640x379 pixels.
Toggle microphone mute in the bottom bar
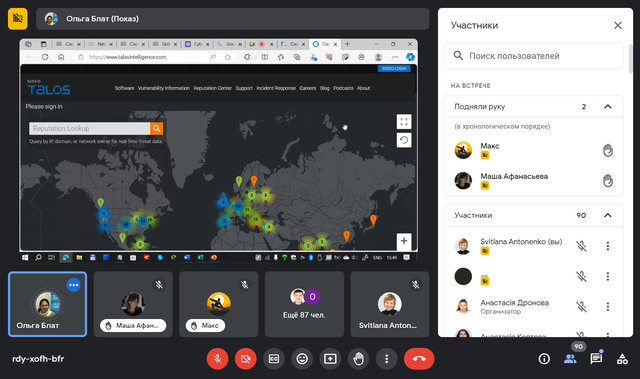click(218, 359)
